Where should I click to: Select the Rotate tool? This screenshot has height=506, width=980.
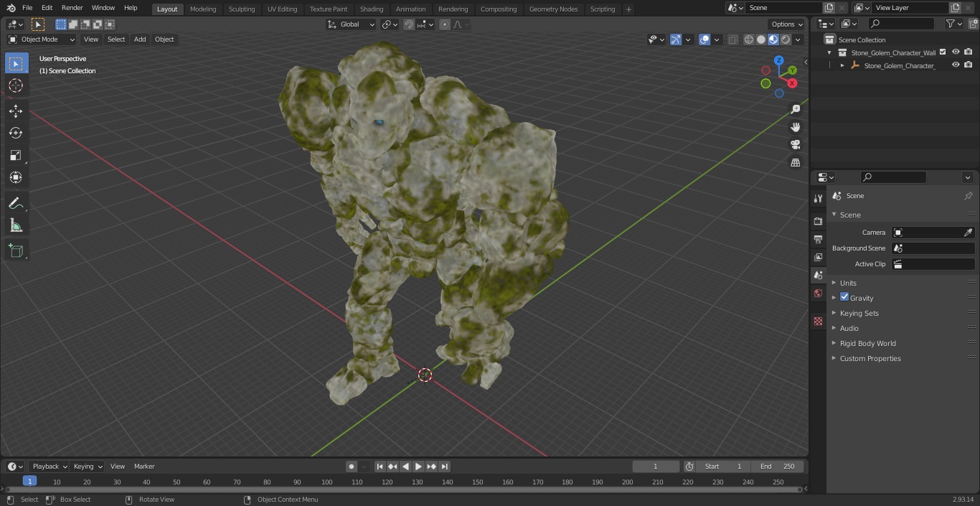[x=16, y=133]
